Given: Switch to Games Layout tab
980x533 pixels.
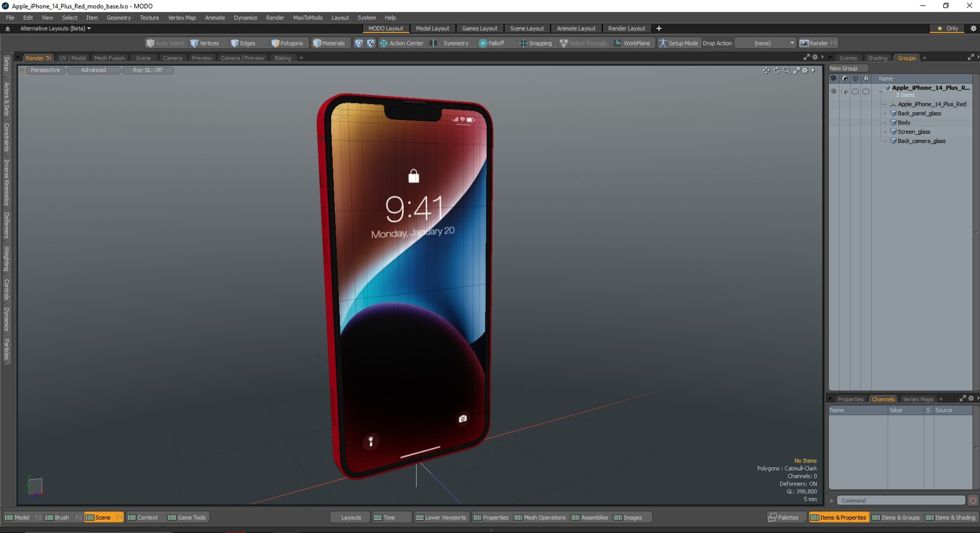Looking at the screenshot, I should point(479,29).
